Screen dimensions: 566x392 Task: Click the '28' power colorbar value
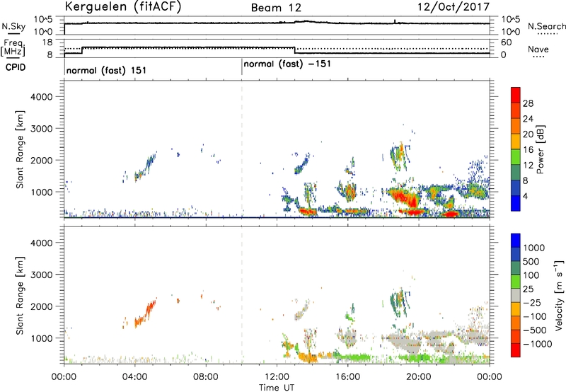(x=528, y=103)
